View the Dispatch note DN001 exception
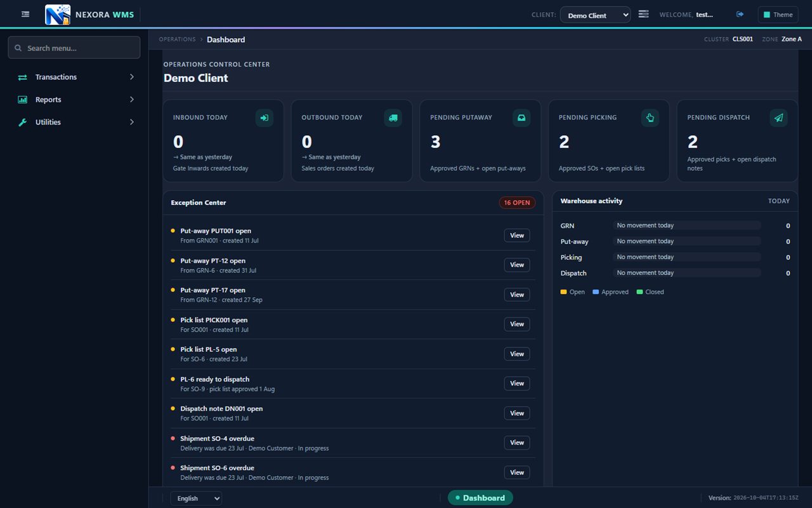This screenshot has width=812, height=508. point(517,413)
